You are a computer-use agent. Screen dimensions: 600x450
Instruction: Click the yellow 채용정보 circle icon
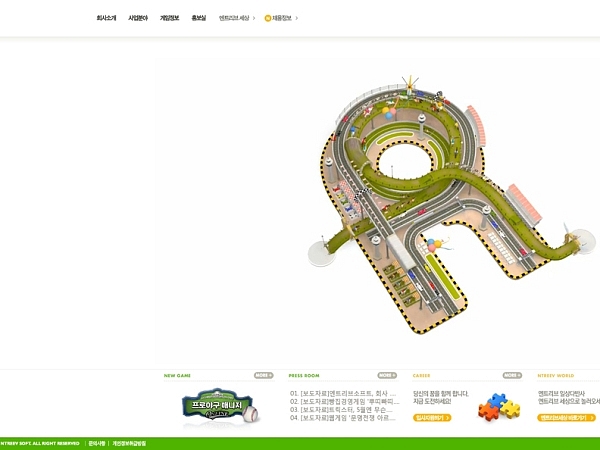[268, 18]
